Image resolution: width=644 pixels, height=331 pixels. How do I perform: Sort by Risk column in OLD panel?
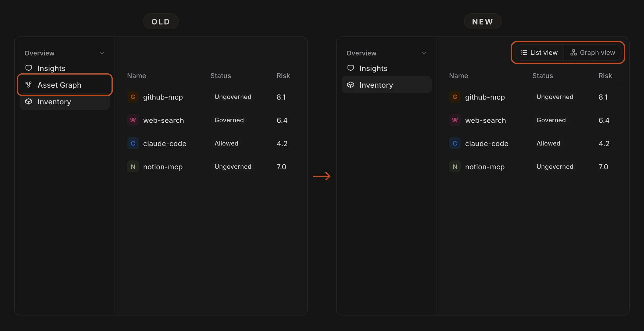pos(283,76)
